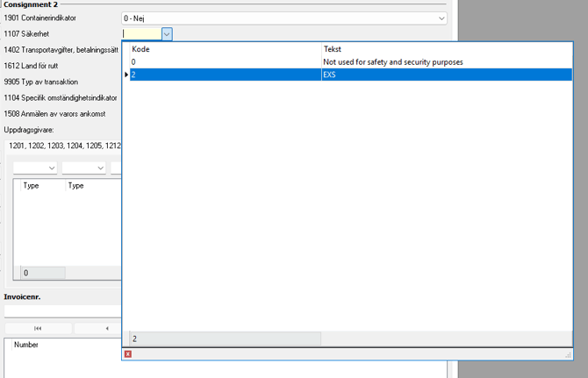Sort lookup list by Kode column header
This screenshot has width=588, height=378.
[225, 49]
